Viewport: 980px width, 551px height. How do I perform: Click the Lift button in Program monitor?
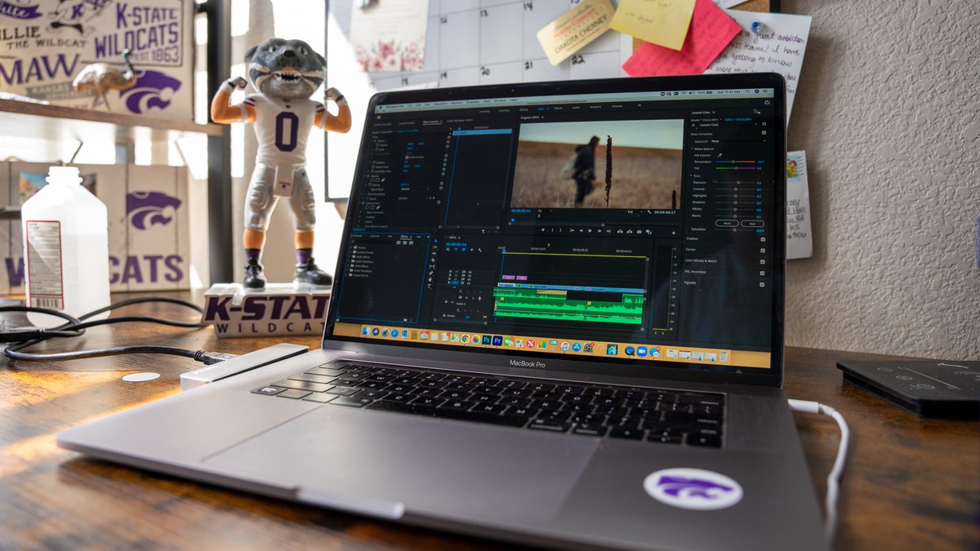[620, 232]
